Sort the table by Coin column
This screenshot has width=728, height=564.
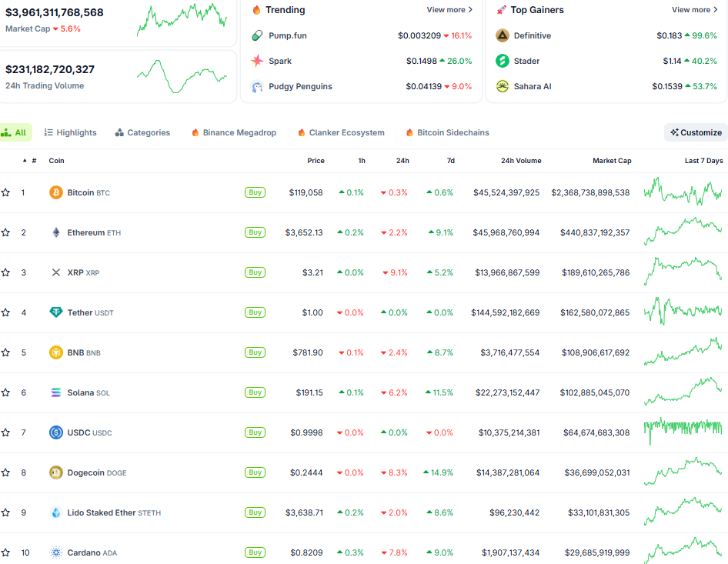57,161
